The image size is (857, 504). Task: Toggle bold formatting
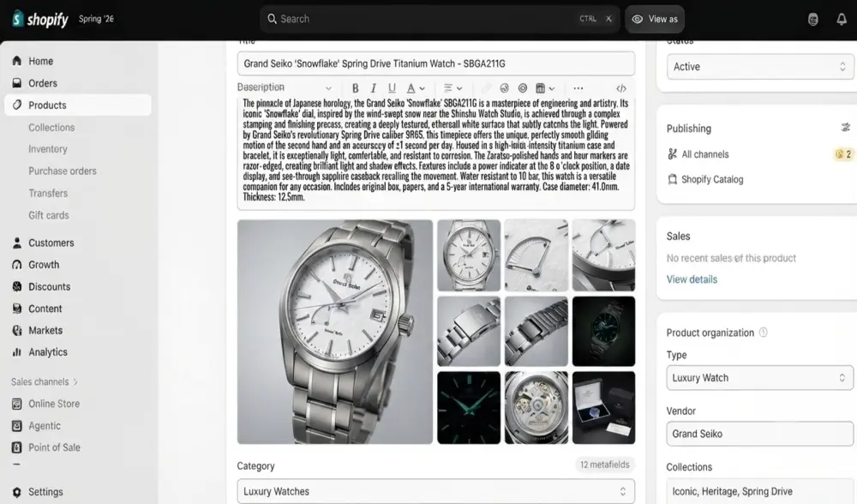pyautogui.click(x=356, y=88)
